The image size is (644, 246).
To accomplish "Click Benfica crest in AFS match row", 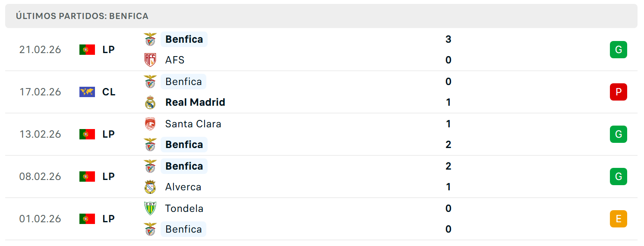I will pos(150,39).
